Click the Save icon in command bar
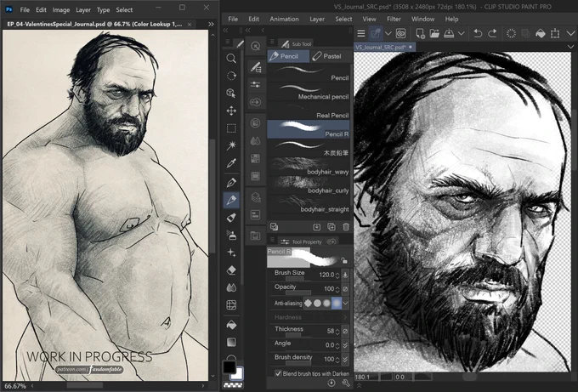 coord(449,33)
